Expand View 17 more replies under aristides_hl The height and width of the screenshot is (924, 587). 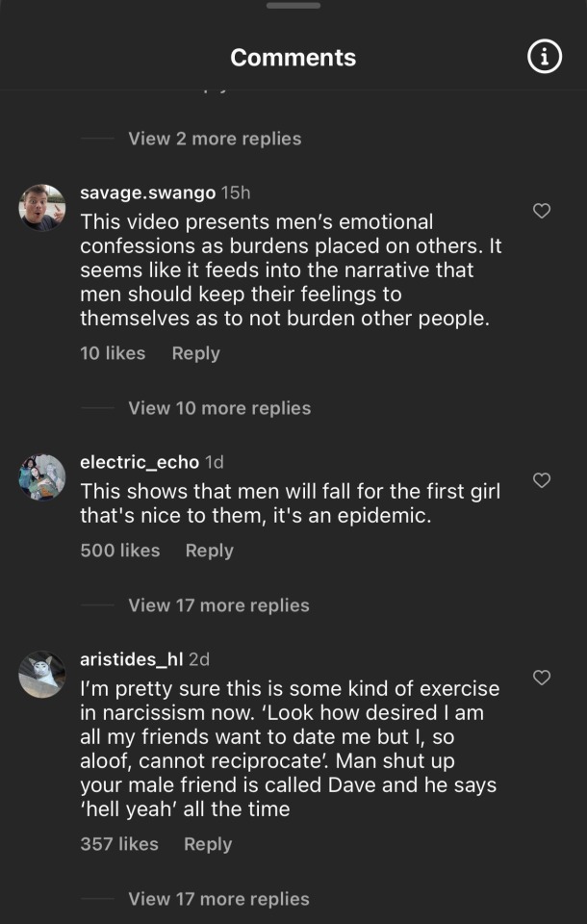pyautogui.click(x=218, y=899)
